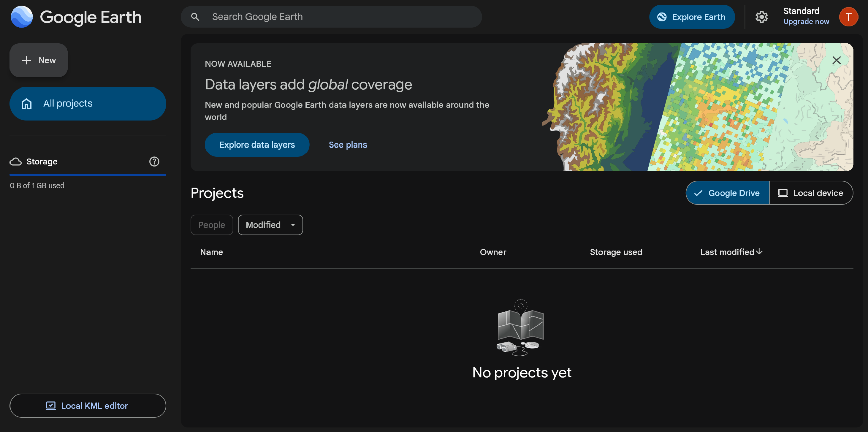The image size is (868, 432).
Task: Click the Explore Earth button
Action: (x=692, y=17)
